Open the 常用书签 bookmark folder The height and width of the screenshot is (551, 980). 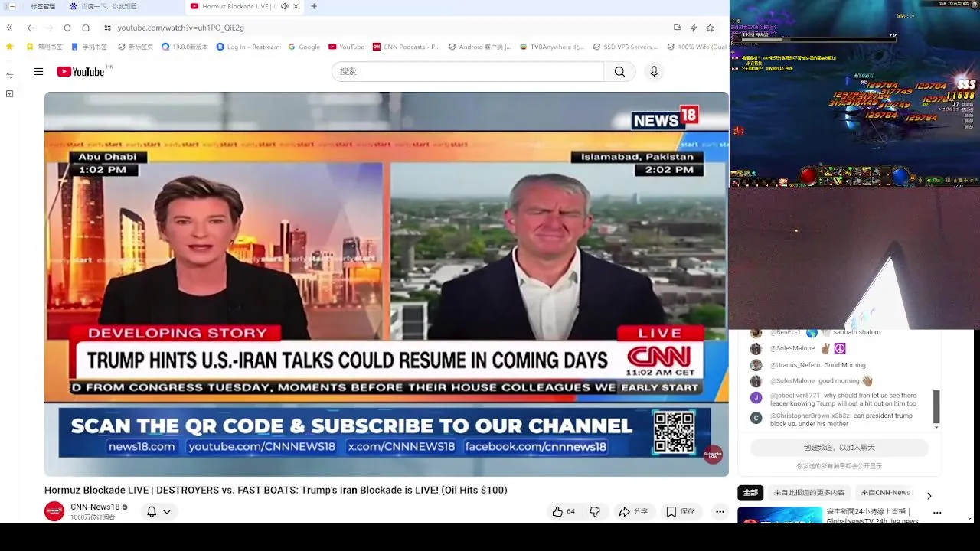(44, 47)
